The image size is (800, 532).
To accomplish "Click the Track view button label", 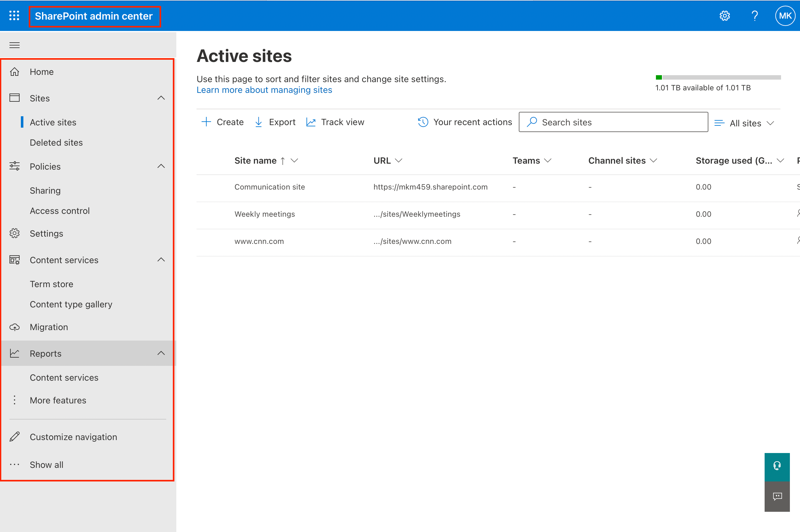I will [x=343, y=122].
